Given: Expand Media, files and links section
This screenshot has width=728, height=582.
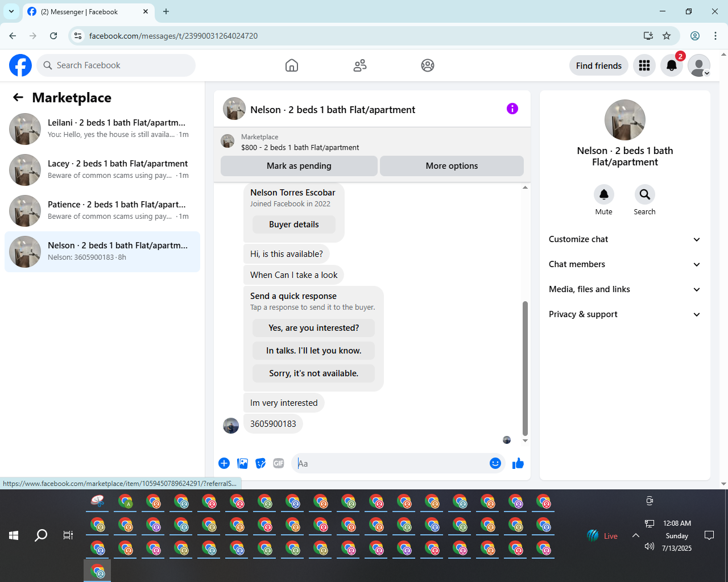Looking at the screenshot, I should pos(625,289).
